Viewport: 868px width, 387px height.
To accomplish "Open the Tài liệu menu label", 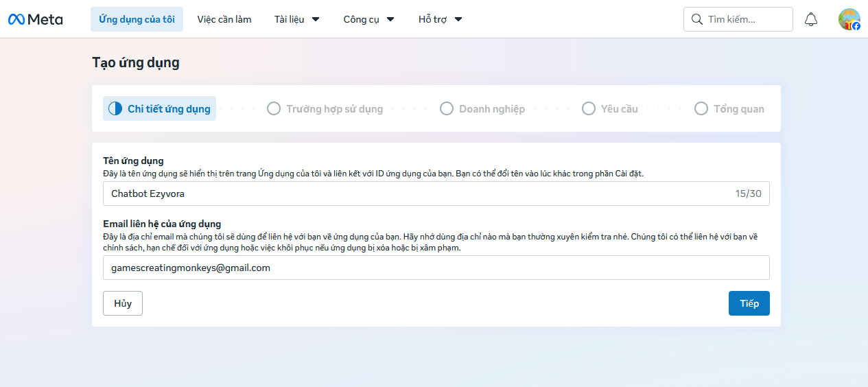I will click(x=289, y=19).
